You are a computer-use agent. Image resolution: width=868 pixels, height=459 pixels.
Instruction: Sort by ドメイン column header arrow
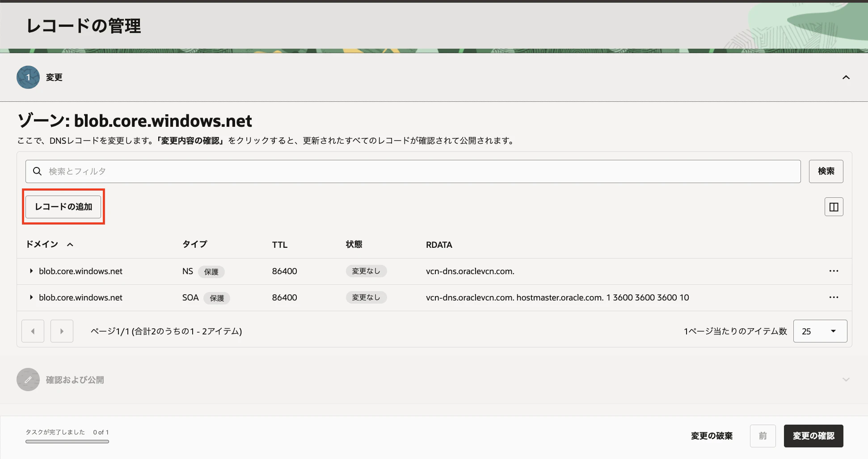coord(70,245)
